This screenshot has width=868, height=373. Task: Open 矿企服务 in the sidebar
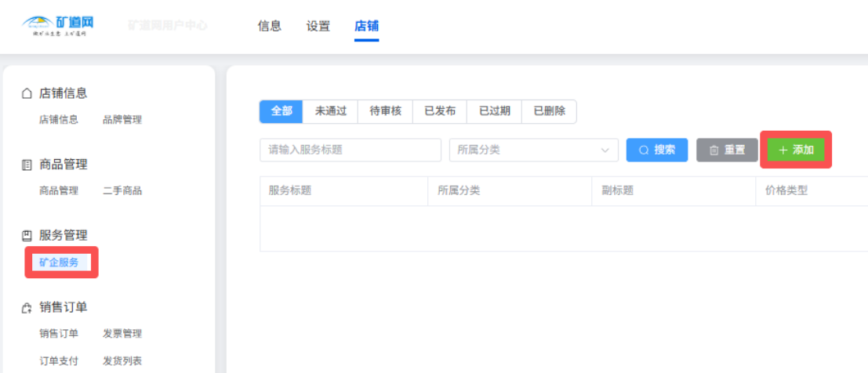(x=60, y=263)
